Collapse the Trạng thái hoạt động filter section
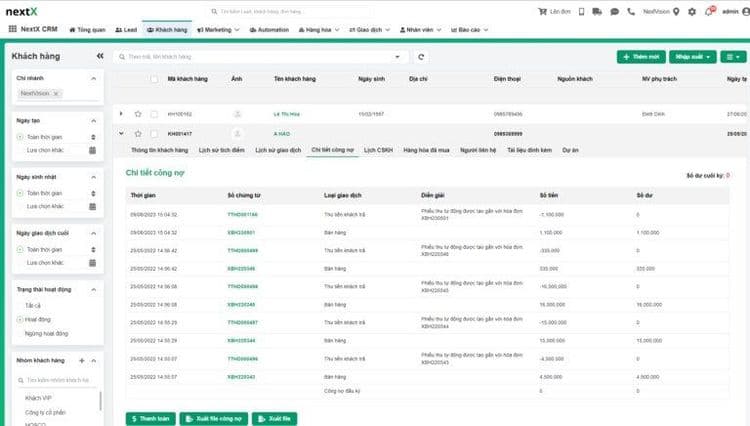Viewport: 750px width, 426px height. [x=93, y=290]
